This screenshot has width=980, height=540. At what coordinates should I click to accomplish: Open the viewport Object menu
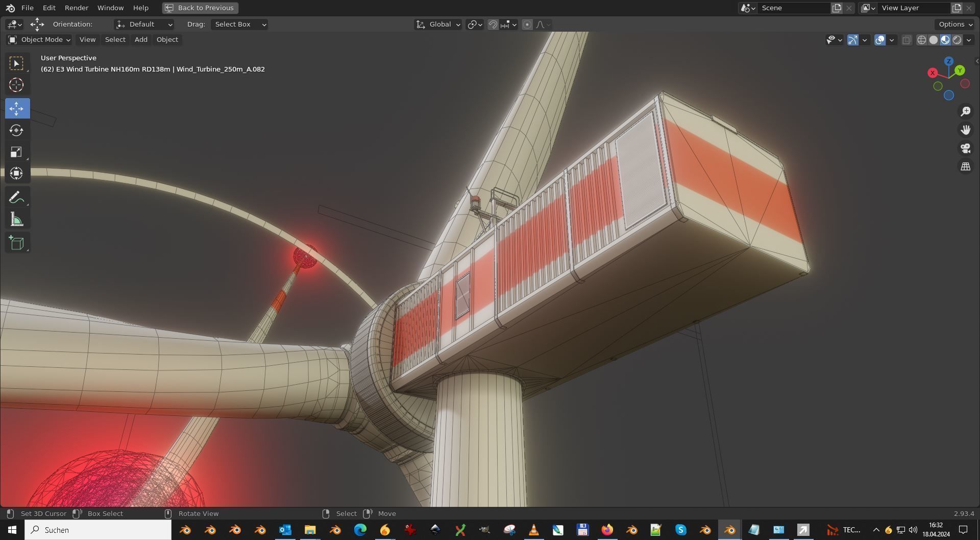click(167, 40)
